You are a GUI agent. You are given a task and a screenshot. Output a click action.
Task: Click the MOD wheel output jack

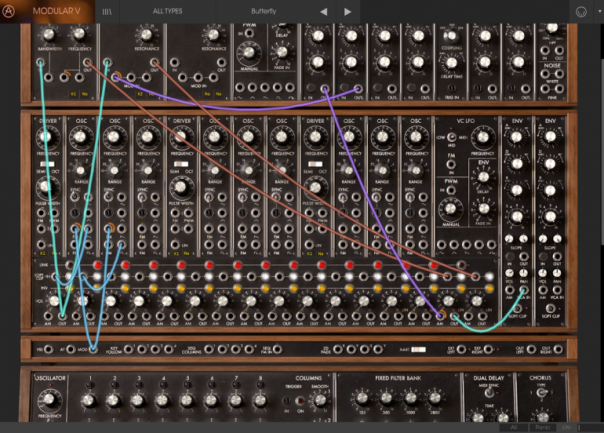[x=94, y=349]
